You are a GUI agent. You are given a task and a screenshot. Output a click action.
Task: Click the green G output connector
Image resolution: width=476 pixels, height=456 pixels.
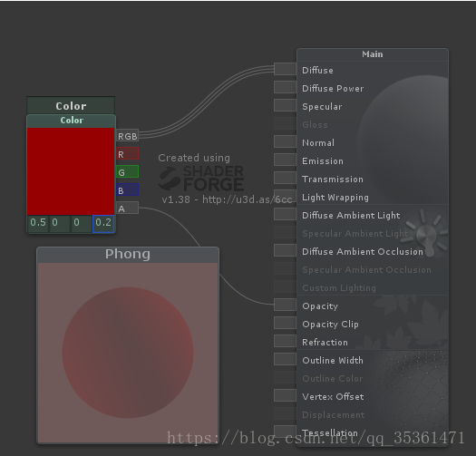[x=127, y=172]
